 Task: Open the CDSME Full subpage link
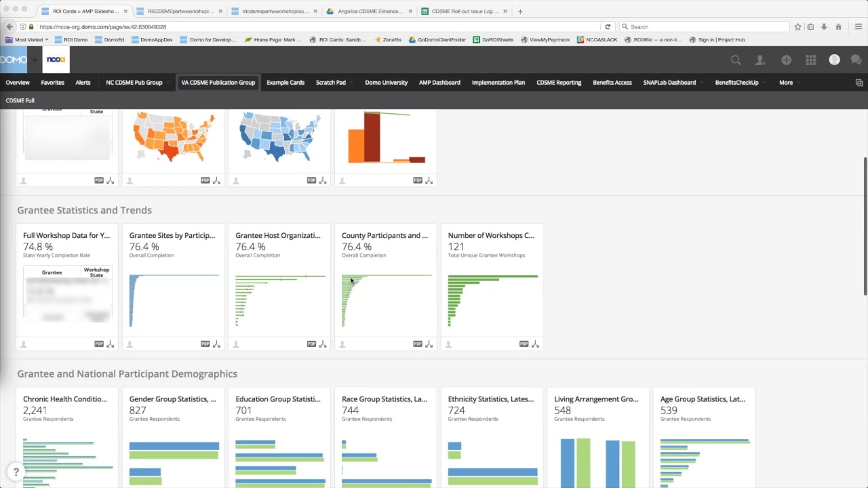[x=20, y=100]
